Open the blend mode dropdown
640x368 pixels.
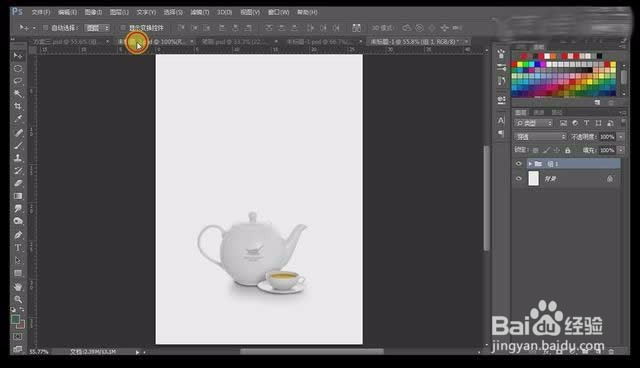click(x=540, y=137)
